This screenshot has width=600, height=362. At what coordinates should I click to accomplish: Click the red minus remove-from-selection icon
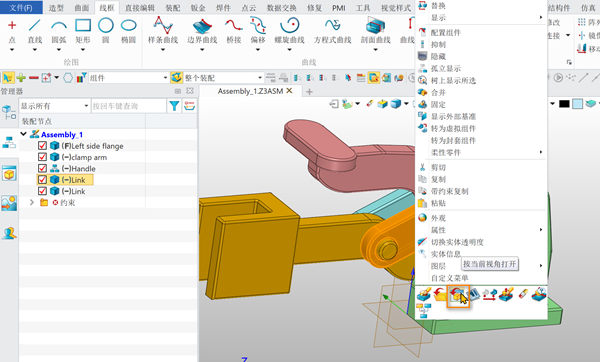pos(34,78)
